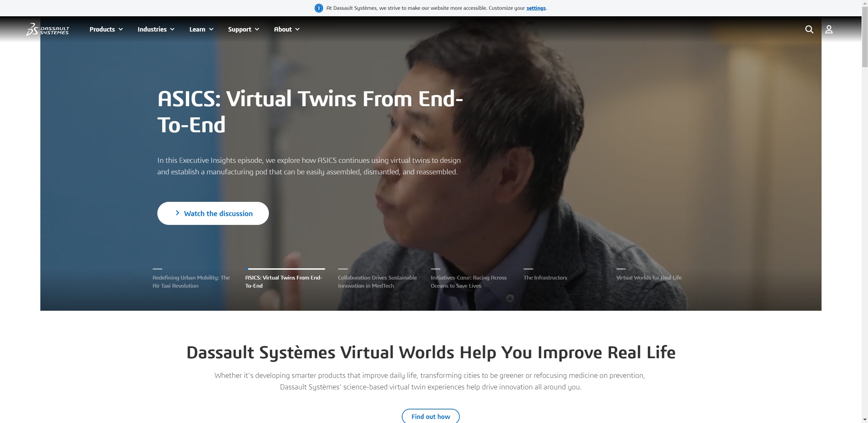Switch to Initiatives-Cœur carousel slide
Viewport: 868px width, 423px height.
(468, 282)
